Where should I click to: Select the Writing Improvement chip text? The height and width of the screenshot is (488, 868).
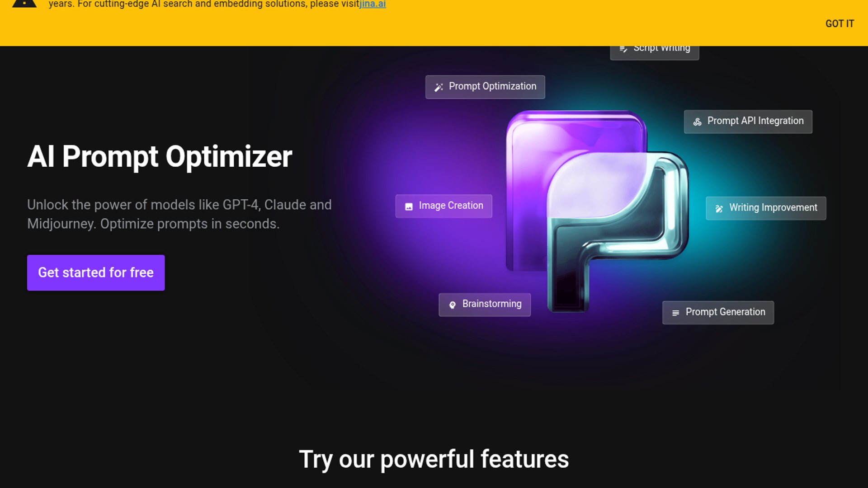tap(773, 208)
